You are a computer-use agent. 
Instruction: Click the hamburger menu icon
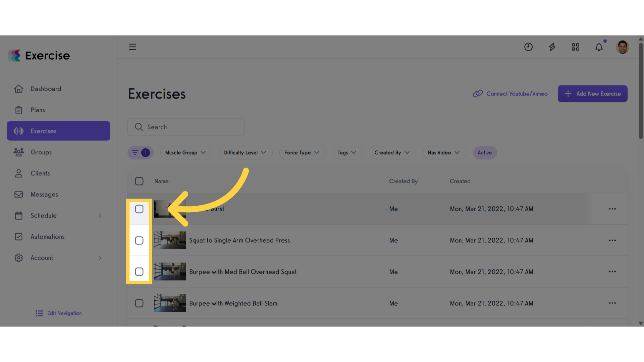132,47
